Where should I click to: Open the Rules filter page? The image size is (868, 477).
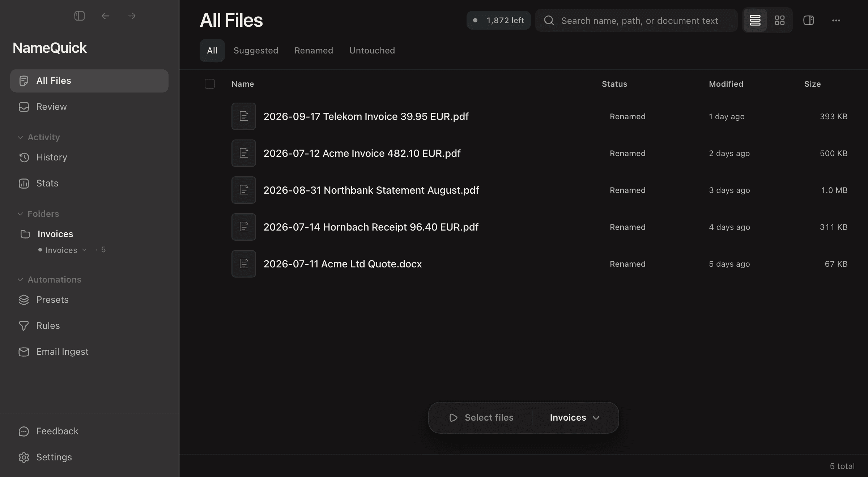coord(89,326)
